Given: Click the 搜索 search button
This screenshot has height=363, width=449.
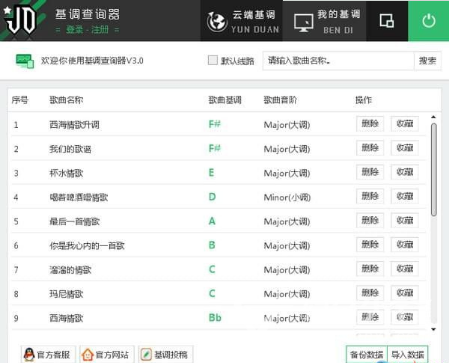Looking at the screenshot, I should point(428,61).
